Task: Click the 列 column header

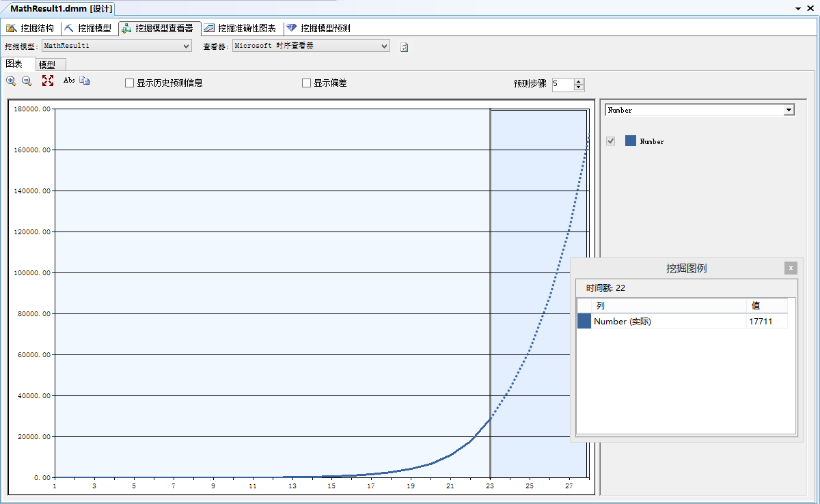Action: (669, 305)
